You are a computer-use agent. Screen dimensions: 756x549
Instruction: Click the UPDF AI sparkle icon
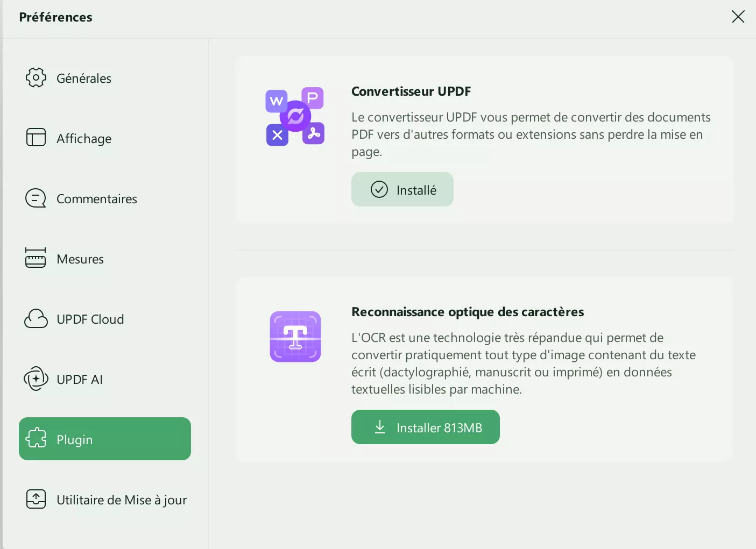[x=36, y=379]
